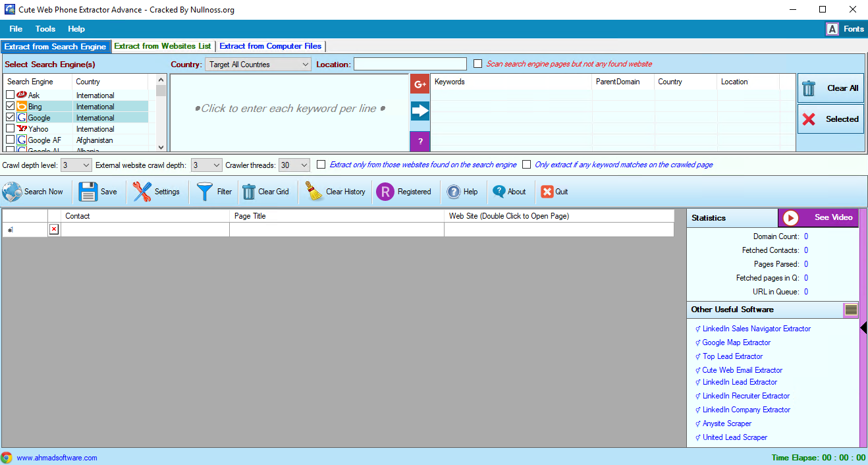This screenshot has width=868, height=465.
Task: Open LinkedIn Lead Extractor link
Action: click(x=740, y=382)
